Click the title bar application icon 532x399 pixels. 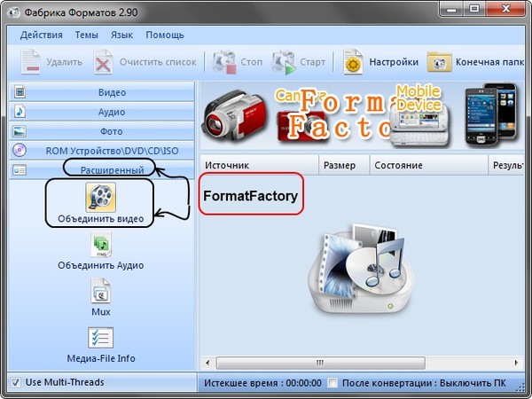click(x=13, y=12)
